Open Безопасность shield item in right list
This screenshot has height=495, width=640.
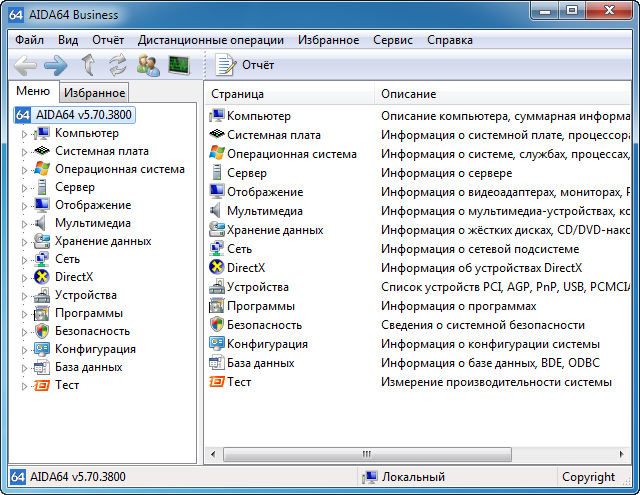point(217,325)
